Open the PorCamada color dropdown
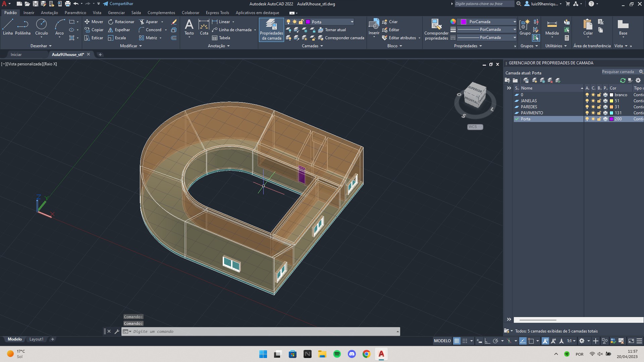Viewport: 644px width, 362px height. click(x=514, y=22)
